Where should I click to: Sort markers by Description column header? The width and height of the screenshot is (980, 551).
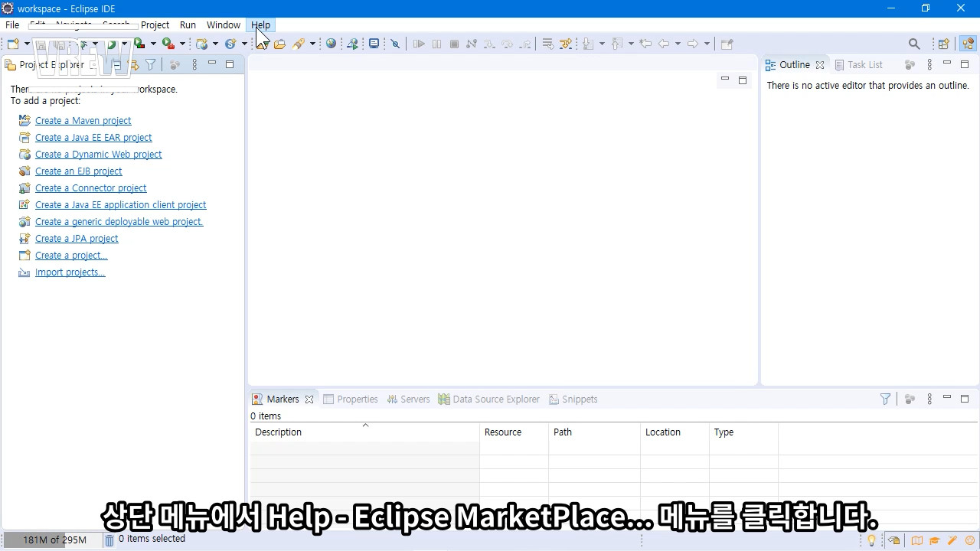[364, 432]
